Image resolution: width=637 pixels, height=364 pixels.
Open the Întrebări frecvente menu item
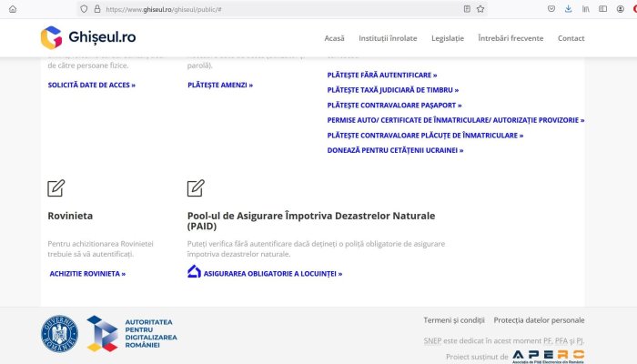(511, 39)
